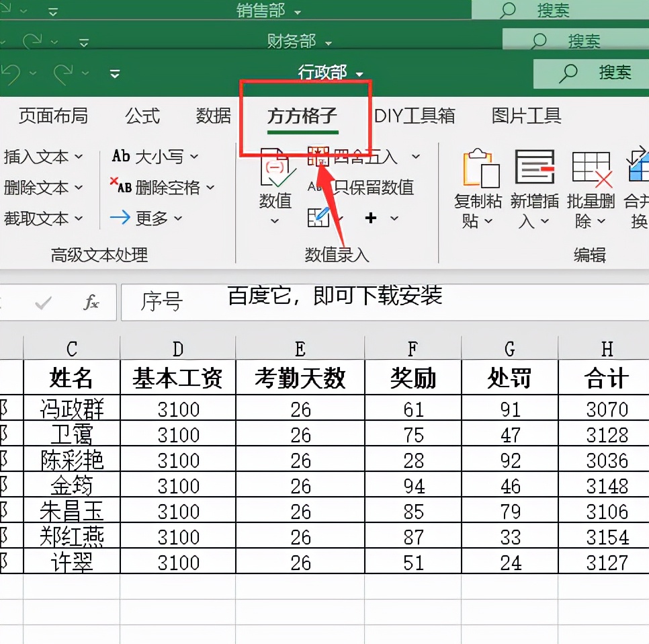The height and width of the screenshot is (644, 649).
Task: Select column H header
Action: pos(604,348)
